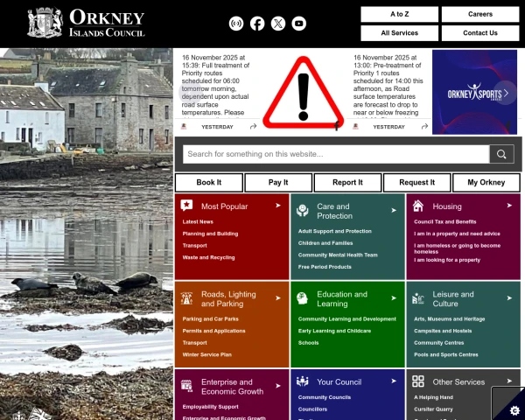Click the Other Services grid icon
Screen dimensions: 525x420
click(418, 381)
